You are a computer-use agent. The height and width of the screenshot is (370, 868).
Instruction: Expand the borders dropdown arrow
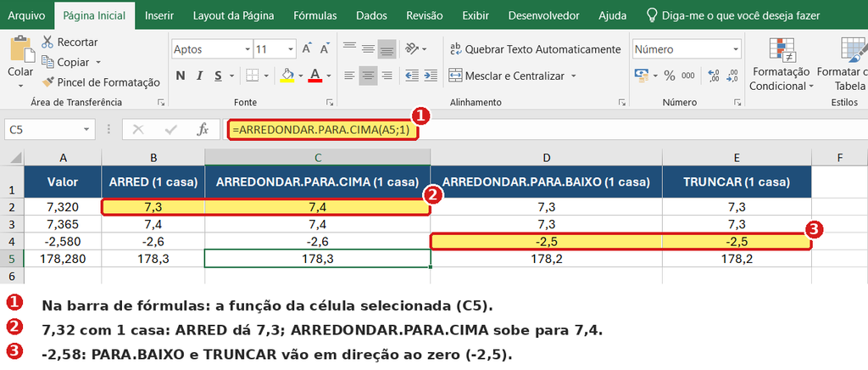(x=266, y=76)
